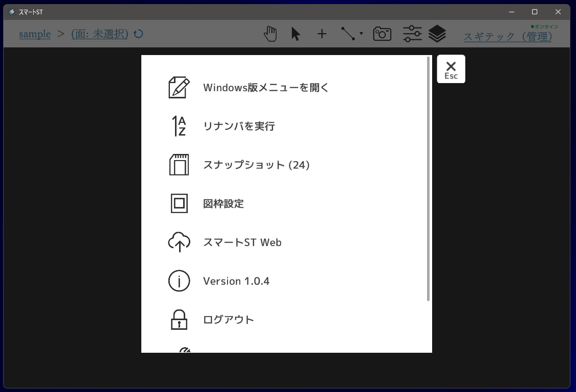This screenshot has width=576, height=392.
Task: Click the plus add-point tool
Action: (322, 34)
